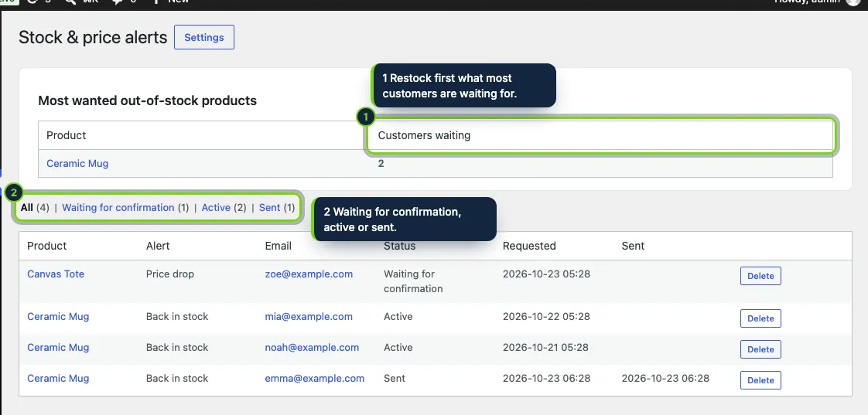This screenshot has width=868, height=415.
Task: Select the 'Product' header in the most wanted table
Action: pyautogui.click(x=66, y=135)
